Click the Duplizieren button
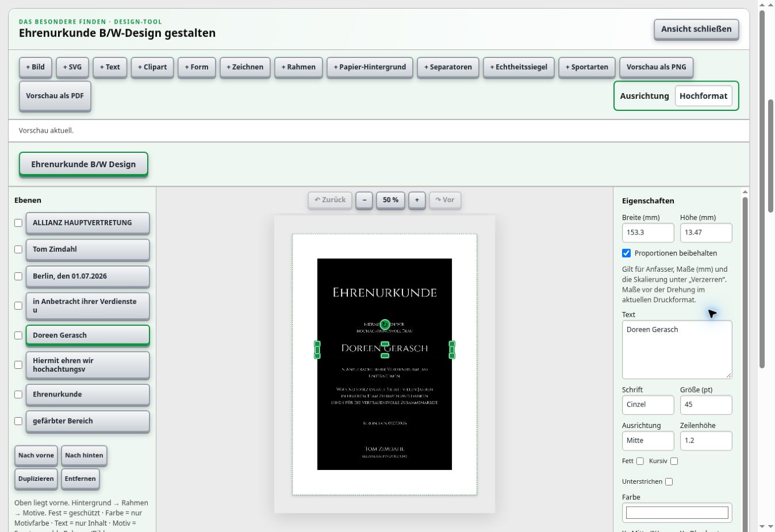 click(x=36, y=479)
